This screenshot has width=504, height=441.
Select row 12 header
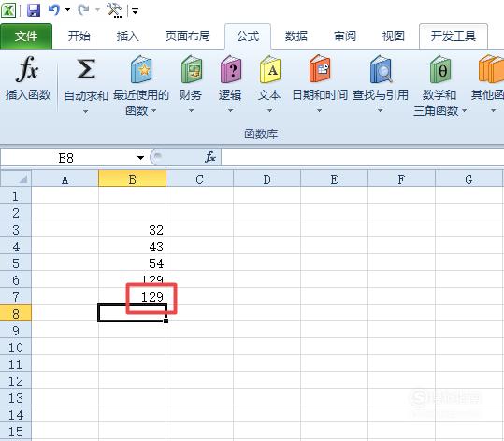point(16,380)
